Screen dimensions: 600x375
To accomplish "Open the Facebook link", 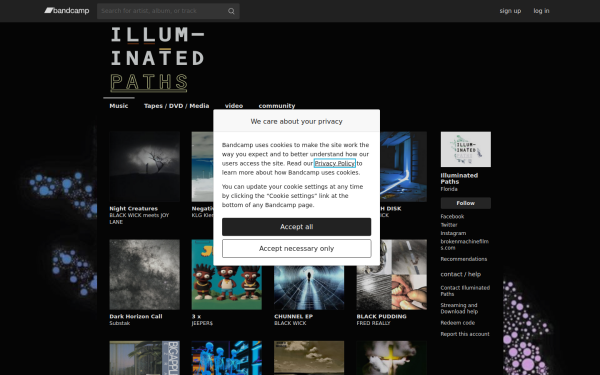I will [452, 217].
